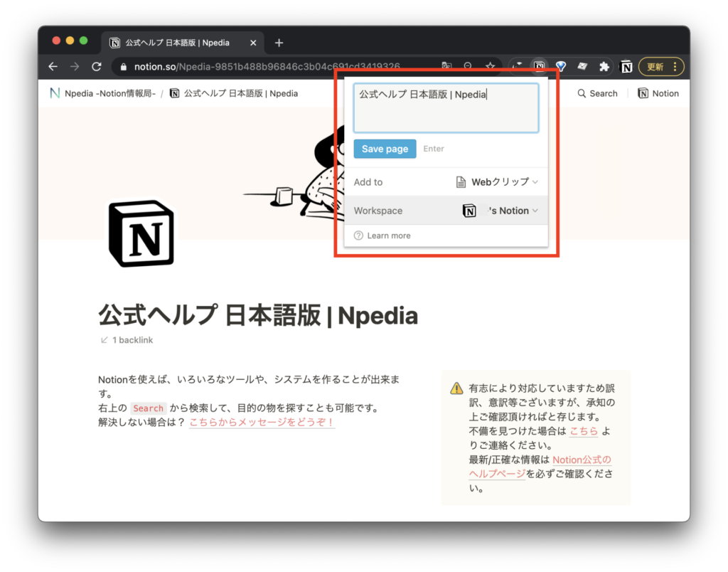Follow the こちらからメッセージをどうぞ！ link
The width and height of the screenshot is (728, 572).
pos(262,423)
